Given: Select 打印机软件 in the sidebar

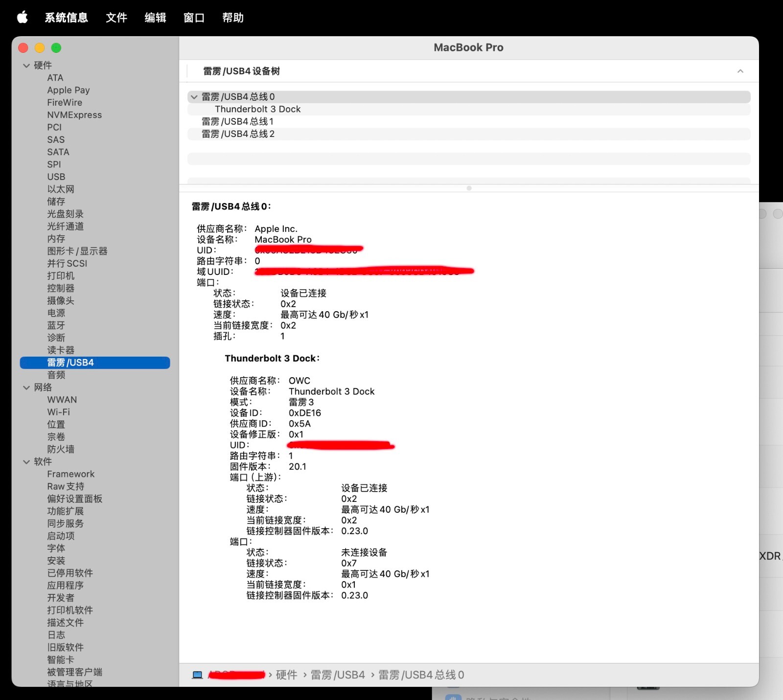Looking at the screenshot, I should (x=70, y=610).
